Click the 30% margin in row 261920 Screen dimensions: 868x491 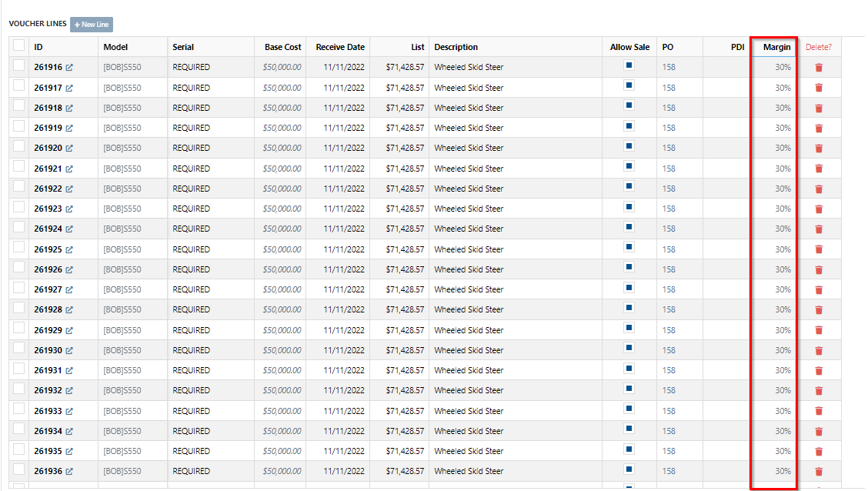[783, 148]
